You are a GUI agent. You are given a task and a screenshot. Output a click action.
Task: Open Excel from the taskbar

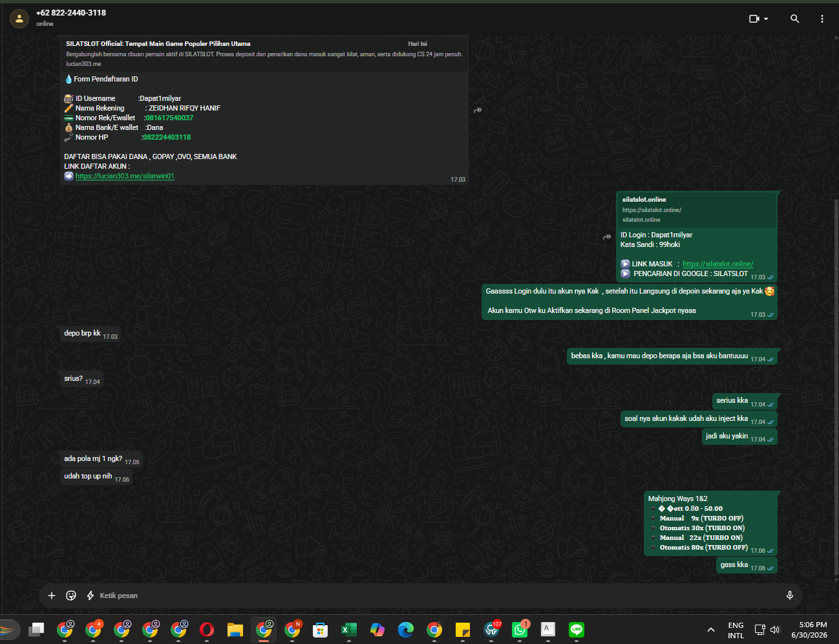pos(349,629)
